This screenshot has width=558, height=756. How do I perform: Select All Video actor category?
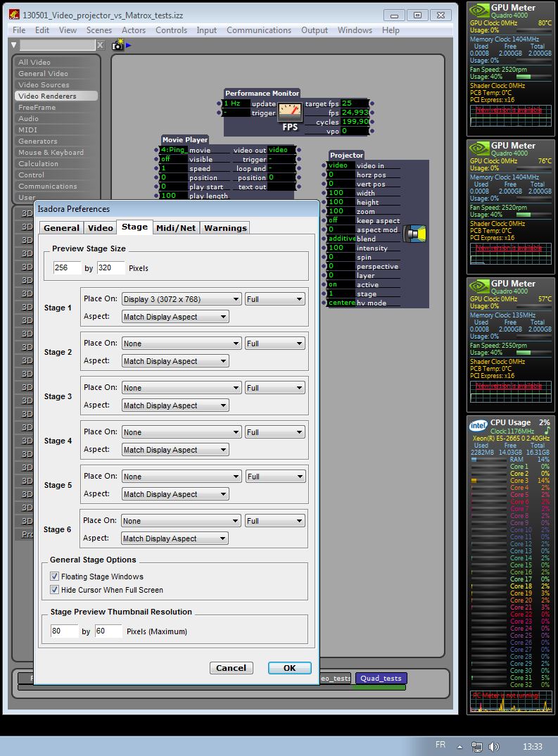[56, 62]
